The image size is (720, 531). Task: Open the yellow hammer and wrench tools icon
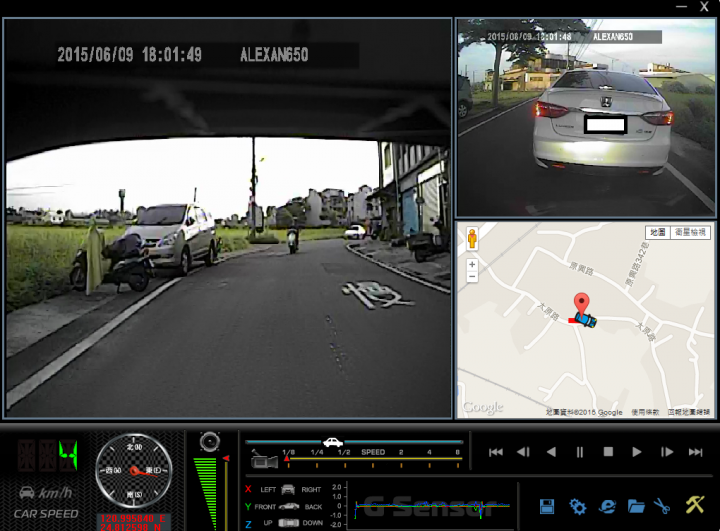tap(695, 504)
